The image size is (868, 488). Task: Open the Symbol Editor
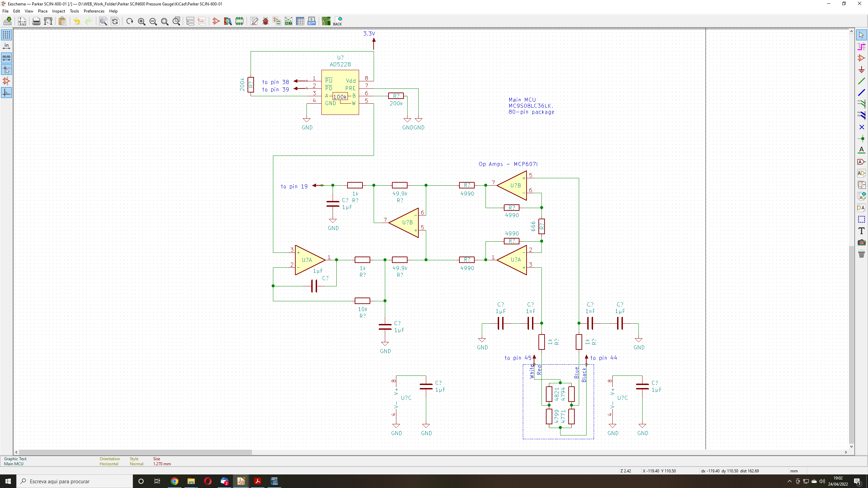tap(216, 21)
